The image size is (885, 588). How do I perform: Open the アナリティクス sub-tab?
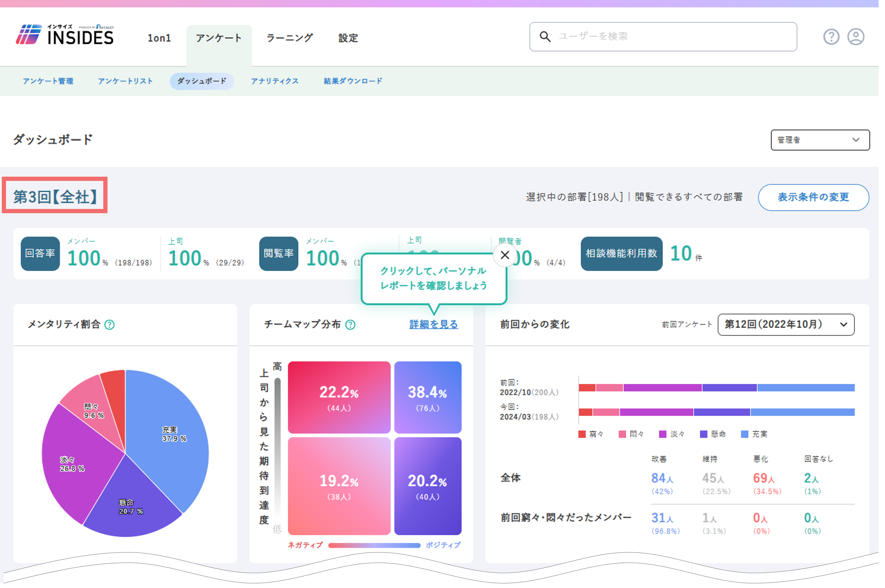(275, 81)
